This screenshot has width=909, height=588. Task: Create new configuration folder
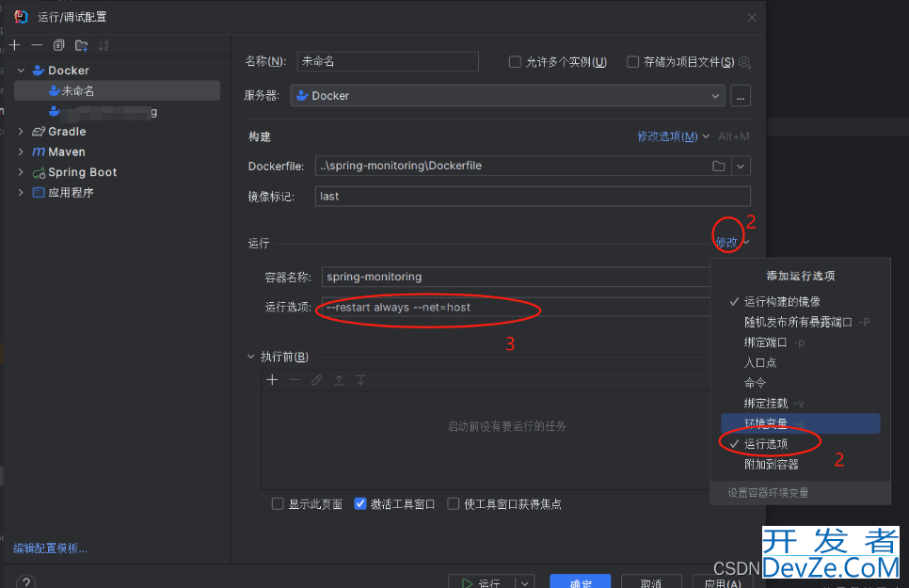pos(81,45)
